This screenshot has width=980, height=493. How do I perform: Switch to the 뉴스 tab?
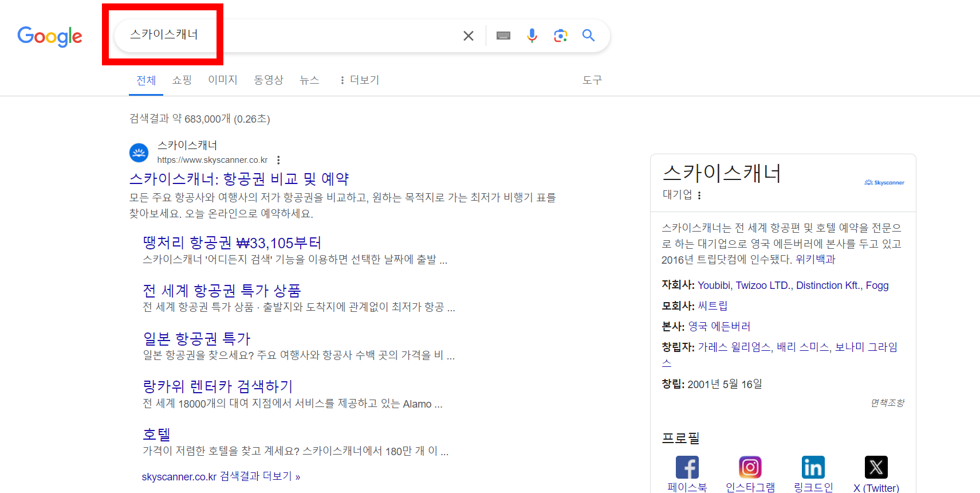coord(309,80)
